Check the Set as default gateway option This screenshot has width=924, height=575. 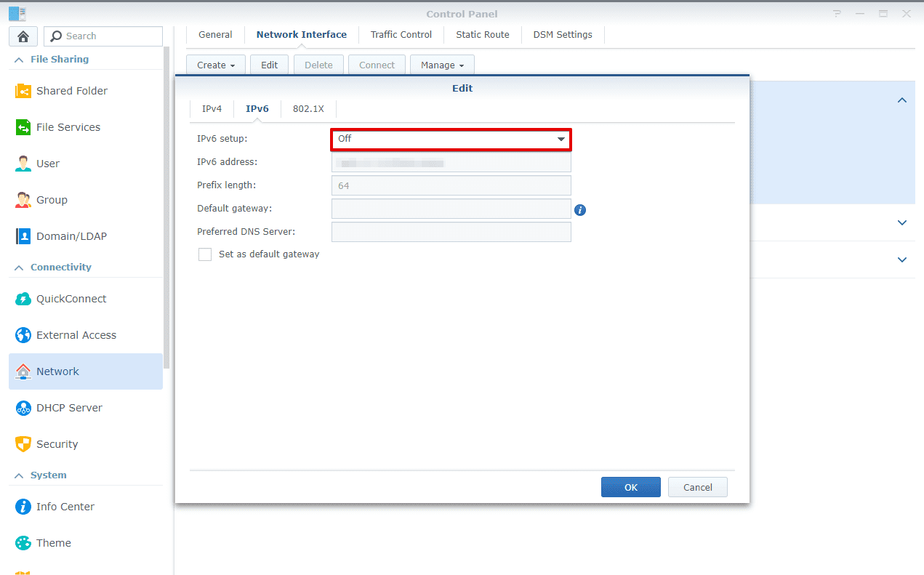point(205,254)
